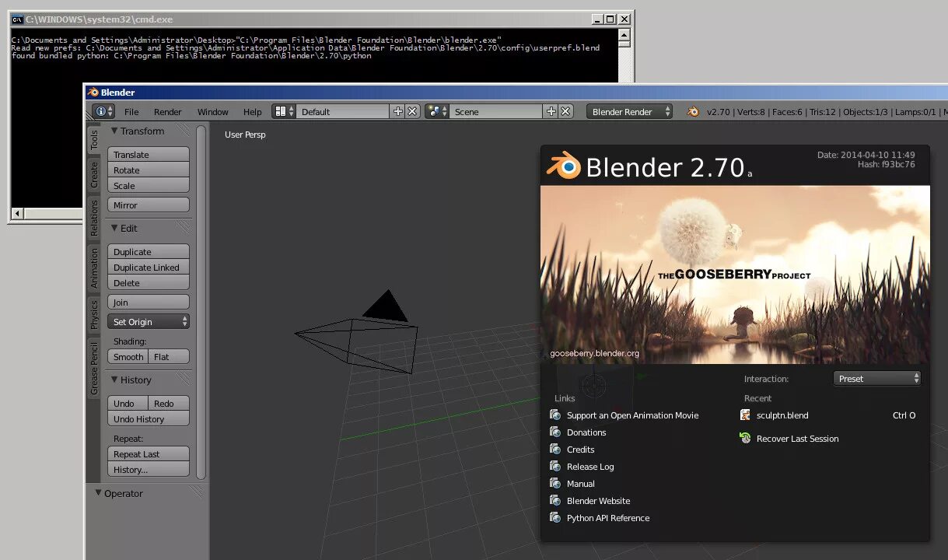Click the Scale button
948x560 pixels.
click(x=149, y=185)
